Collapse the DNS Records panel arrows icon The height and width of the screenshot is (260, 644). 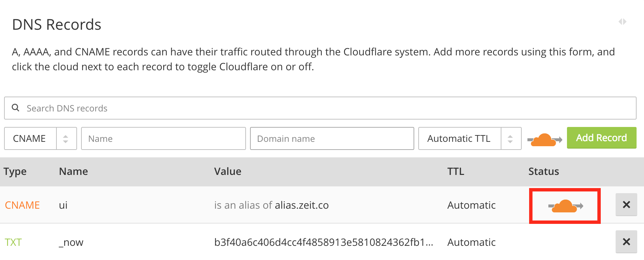click(x=622, y=22)
